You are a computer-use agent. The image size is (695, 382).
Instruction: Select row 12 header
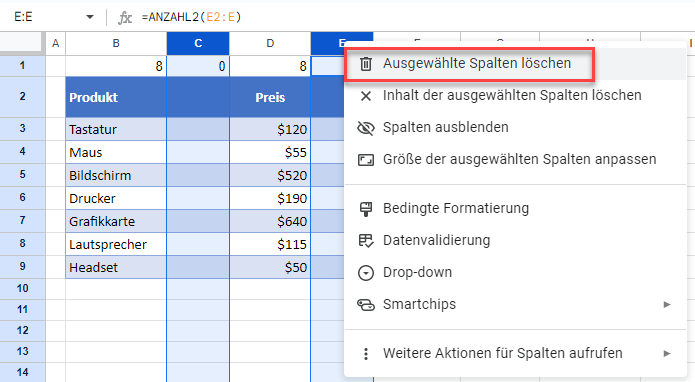click(23, 331)
